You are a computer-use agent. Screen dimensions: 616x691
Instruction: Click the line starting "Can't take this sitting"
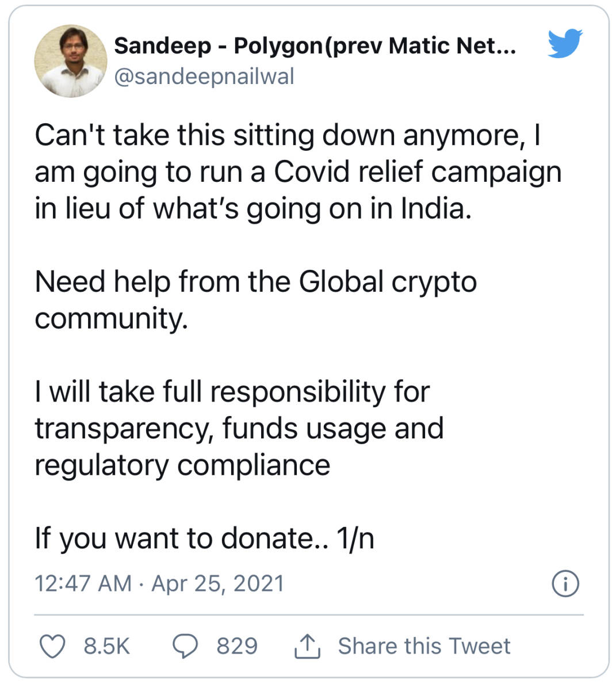coord(288,136)
